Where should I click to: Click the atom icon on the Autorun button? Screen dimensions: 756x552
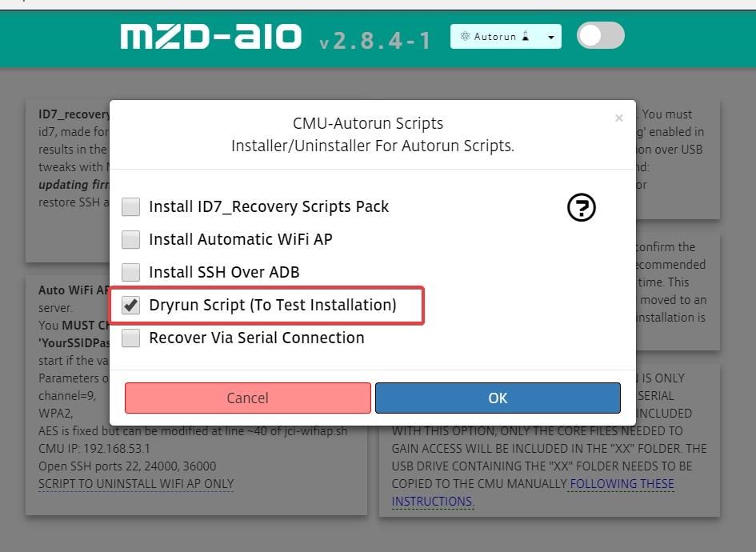coord(465,36)
